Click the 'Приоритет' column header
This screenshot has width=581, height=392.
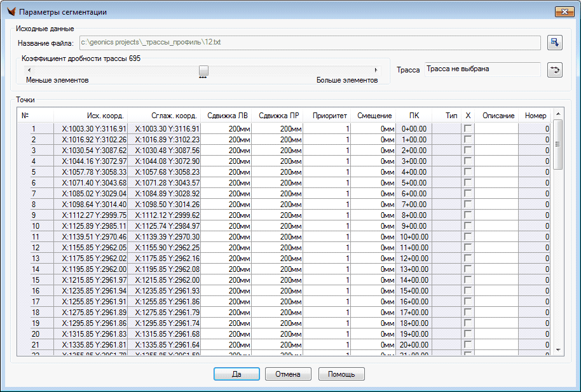pyautogui.click(x=329, y=116)
